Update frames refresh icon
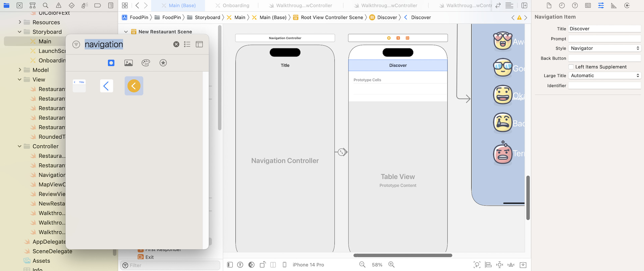The height and width of the screenshot is (271, 644). point(477,265)
